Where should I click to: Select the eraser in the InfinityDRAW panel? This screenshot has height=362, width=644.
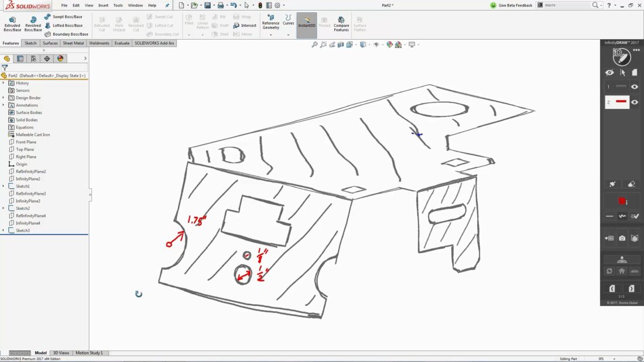[632, 184]
